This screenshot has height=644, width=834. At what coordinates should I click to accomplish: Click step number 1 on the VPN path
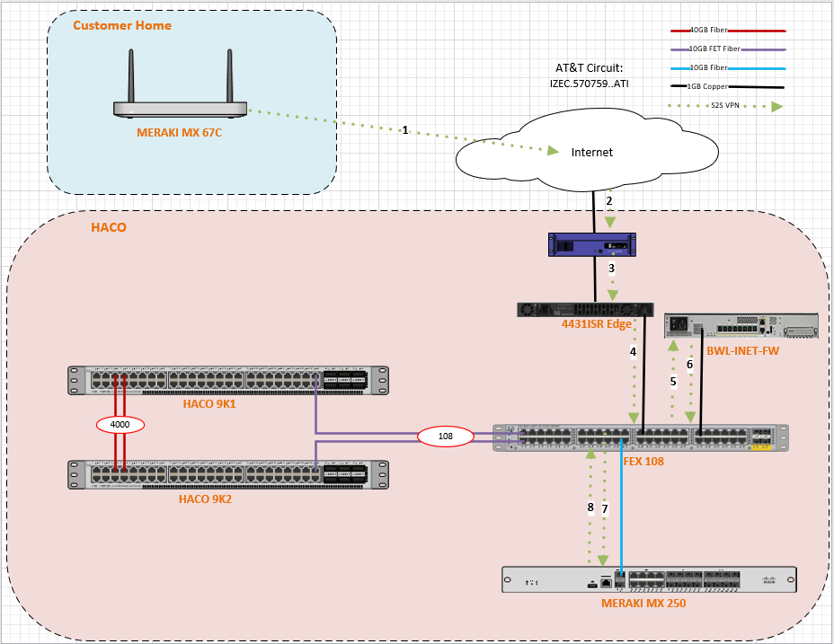pyautogui.click(x=405, y=130)
